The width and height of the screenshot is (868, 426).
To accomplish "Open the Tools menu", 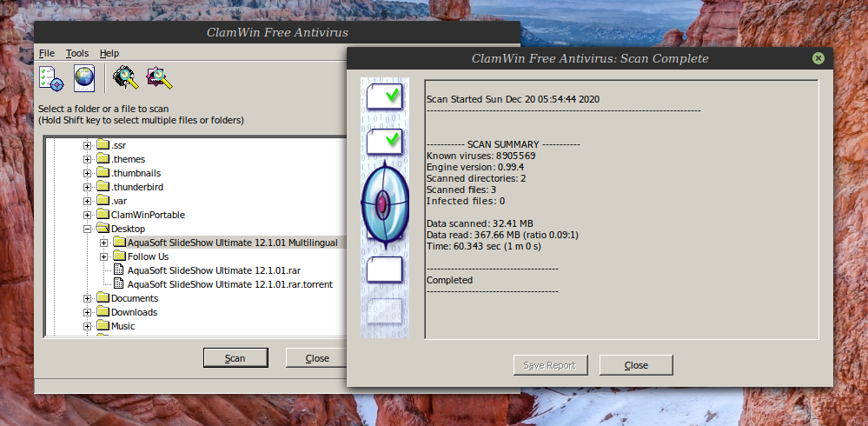I will pos(77,53).
